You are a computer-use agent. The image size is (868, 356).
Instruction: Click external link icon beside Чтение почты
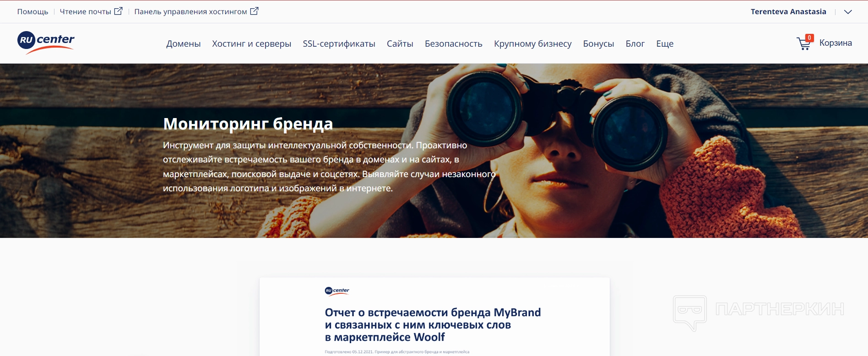tap(118, 11)
